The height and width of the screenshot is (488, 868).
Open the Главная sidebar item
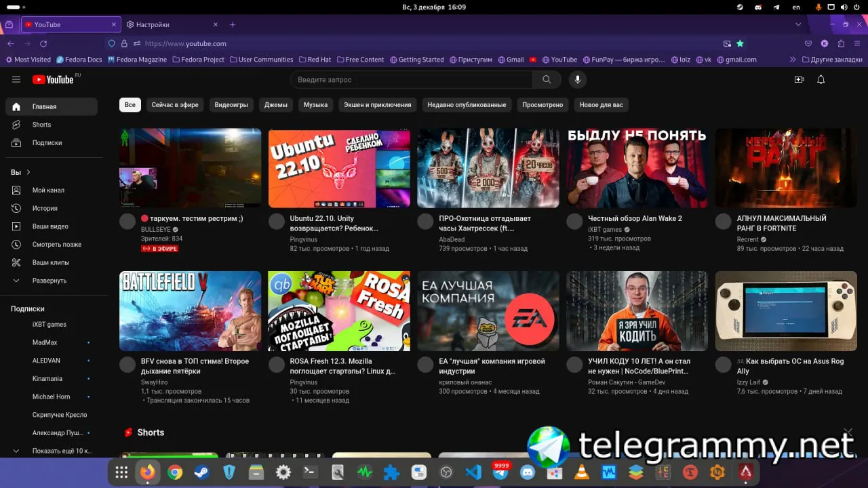tap(52, 106)
